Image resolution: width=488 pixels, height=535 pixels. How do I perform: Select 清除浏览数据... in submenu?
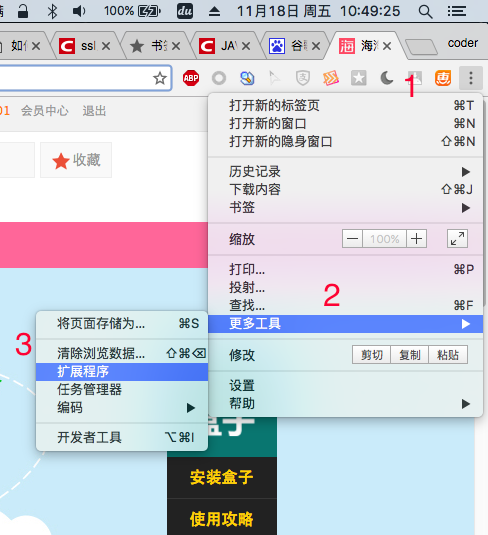point(122,353)
